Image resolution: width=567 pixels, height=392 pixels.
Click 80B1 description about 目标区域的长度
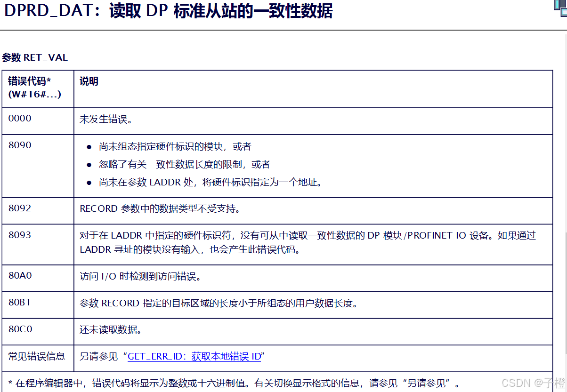(x=219, y=303)
